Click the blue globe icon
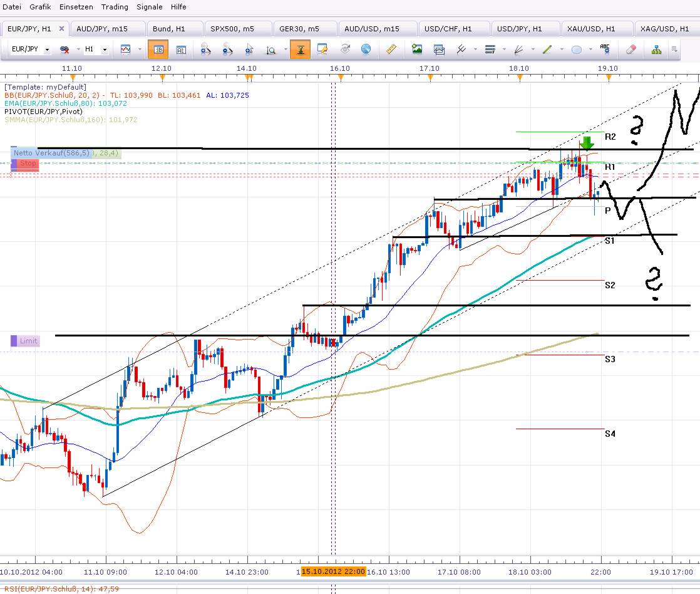This screenshot has width=700, height=594. [x=366, y=49]
